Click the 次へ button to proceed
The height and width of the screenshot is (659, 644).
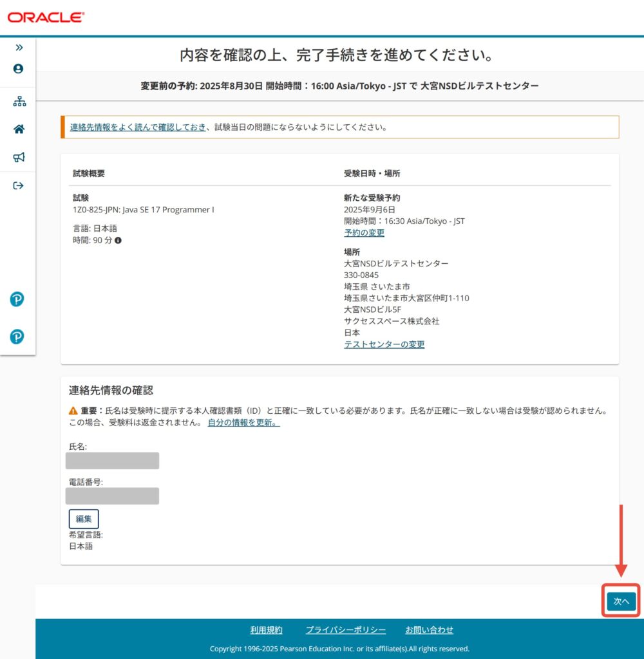coord(621,601)
